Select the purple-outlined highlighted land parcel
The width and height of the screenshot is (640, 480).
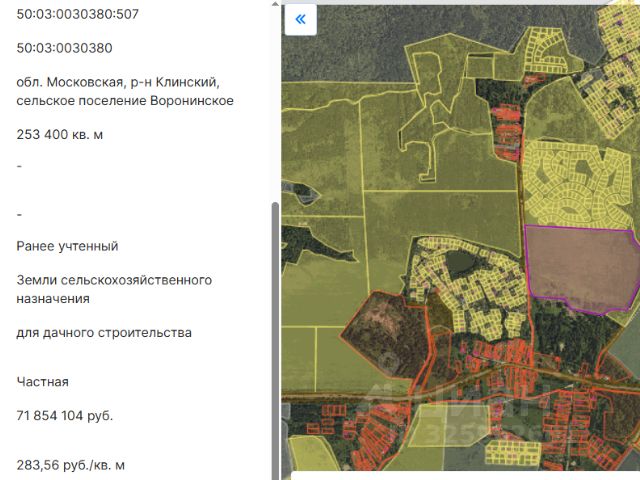(582, 269)
